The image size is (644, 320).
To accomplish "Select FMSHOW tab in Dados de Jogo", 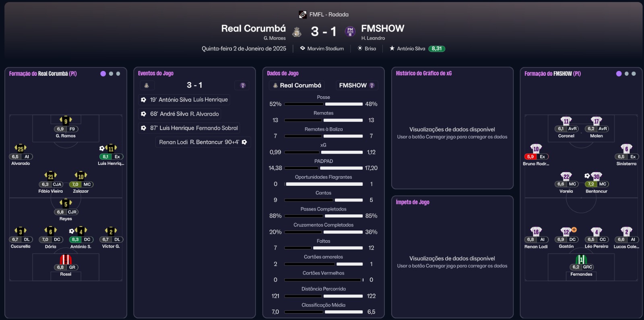I will [357, 85].
